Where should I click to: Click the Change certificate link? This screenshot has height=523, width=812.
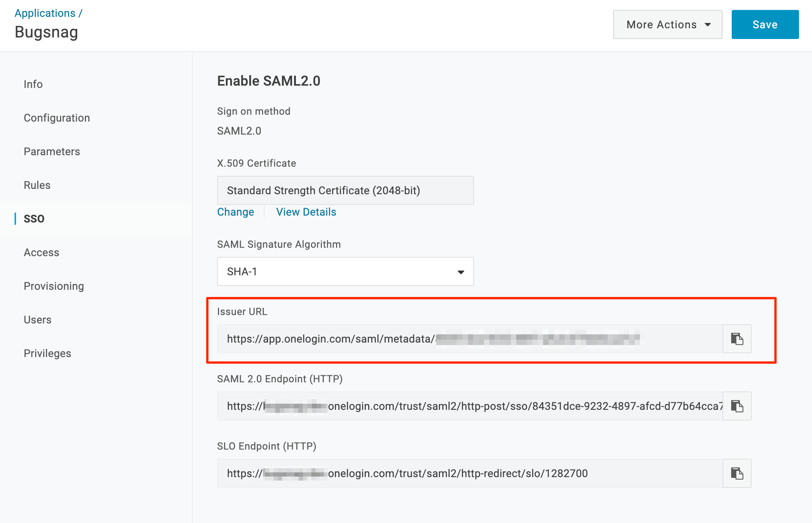tap(234, 212)
